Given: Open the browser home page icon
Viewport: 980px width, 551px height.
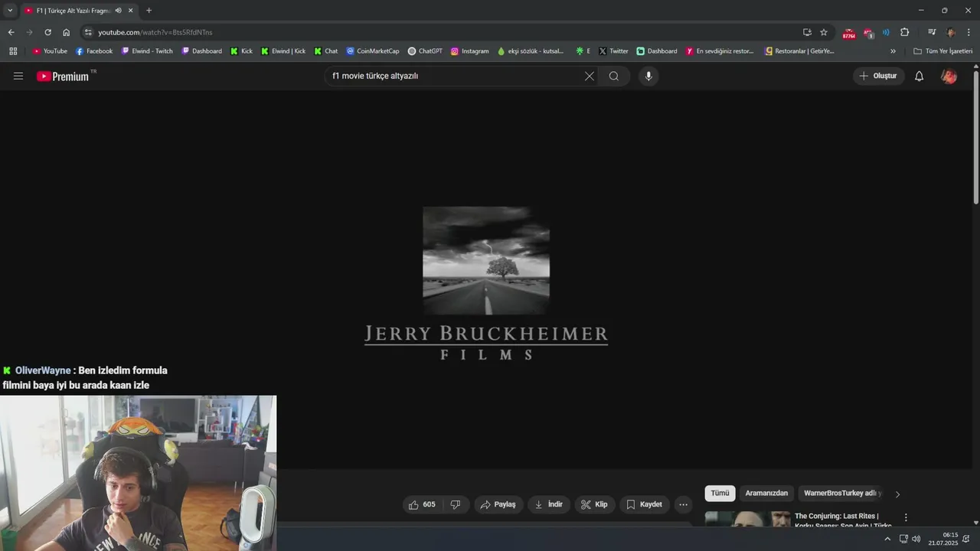Looking at the screenshot, I should (x=66, y=32).
